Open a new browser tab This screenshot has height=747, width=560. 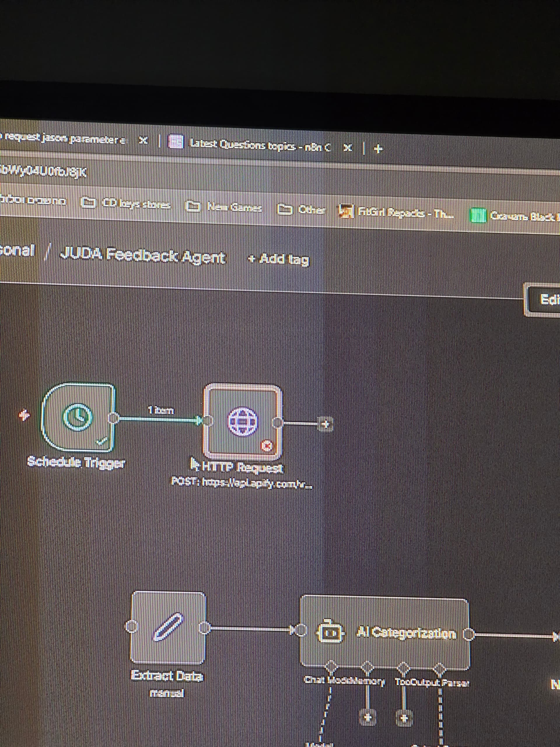(x=378, y=149)
